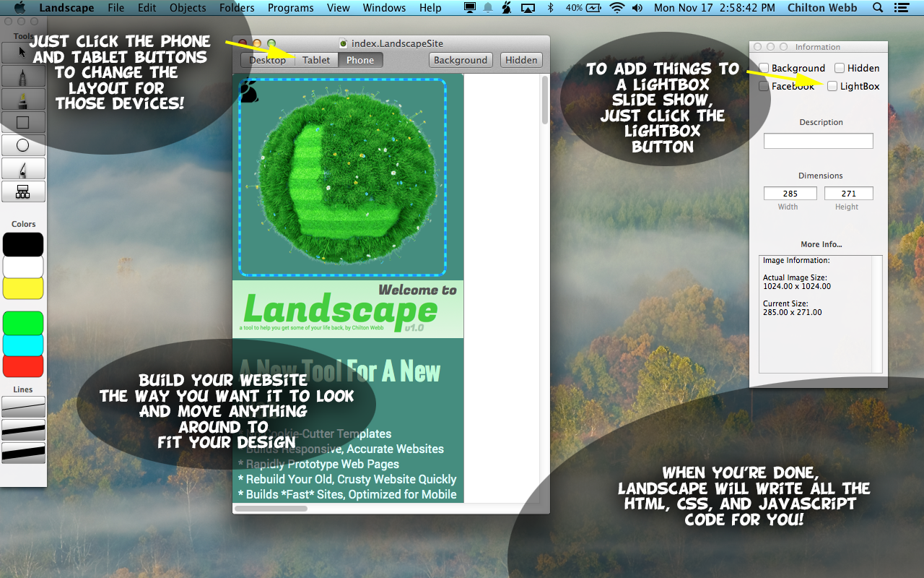The image size is (924, 578).
Task: Choose the highlighter marker tool
Action: (23, 99)
